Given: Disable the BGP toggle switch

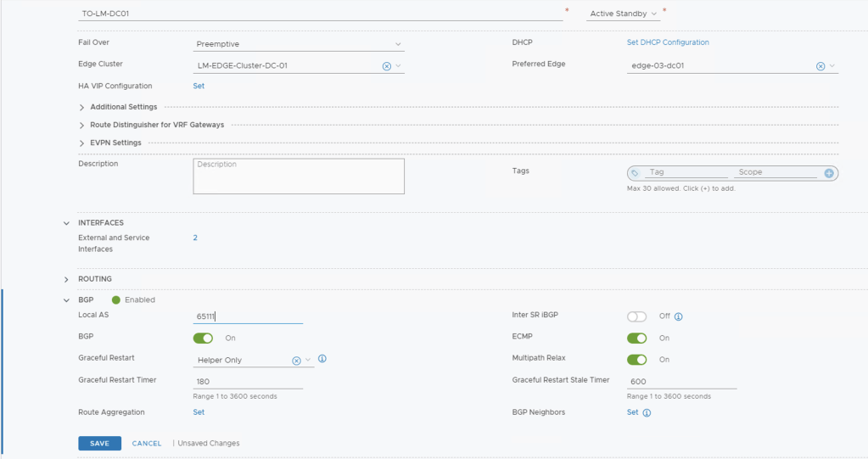Looking at the screenshot, I should (x=203, y=339).
